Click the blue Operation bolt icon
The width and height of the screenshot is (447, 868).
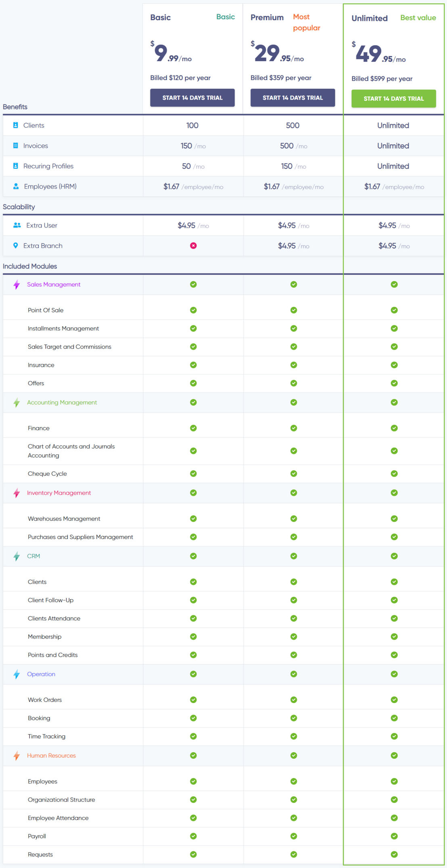click(17, 674)
